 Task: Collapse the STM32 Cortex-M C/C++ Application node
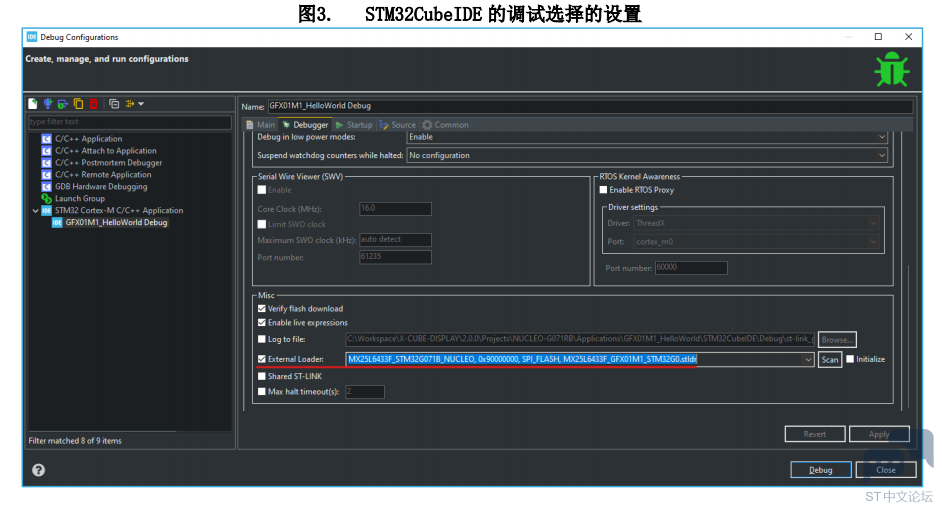[35, 211]
